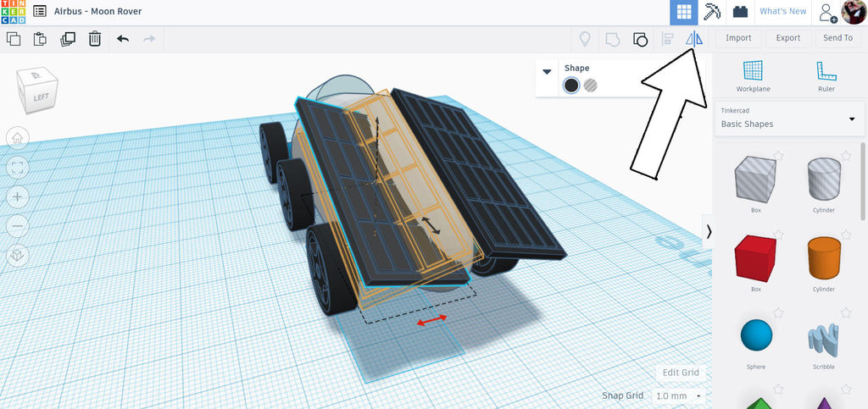Screen dimensions: 868x409
Task: Open the Snap Grid 1.0 mm dropdown
Action: pos(678,395)
